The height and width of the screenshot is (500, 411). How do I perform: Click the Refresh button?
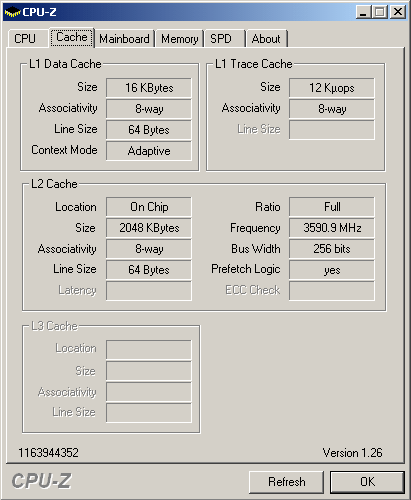tap(287, 482)
